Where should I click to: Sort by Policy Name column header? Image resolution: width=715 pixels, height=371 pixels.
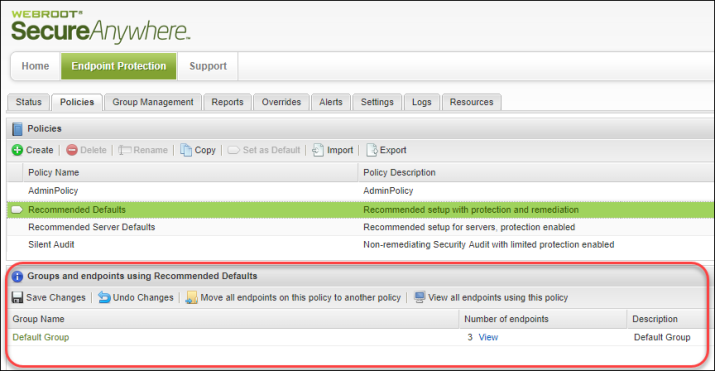(x=190, y=172)
